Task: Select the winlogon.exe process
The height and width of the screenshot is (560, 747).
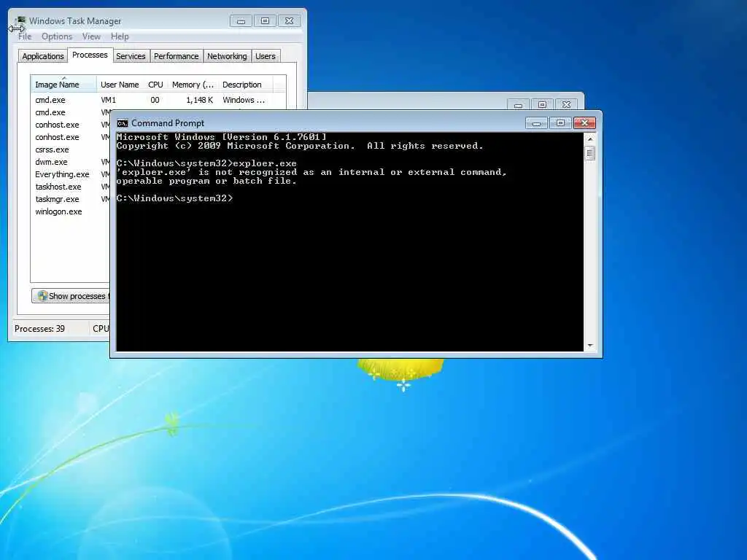Action: coord(71,211)
